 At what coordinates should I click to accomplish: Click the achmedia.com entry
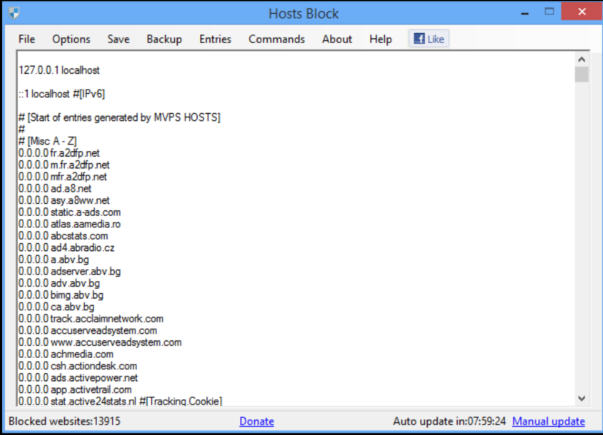click(66, 354)
